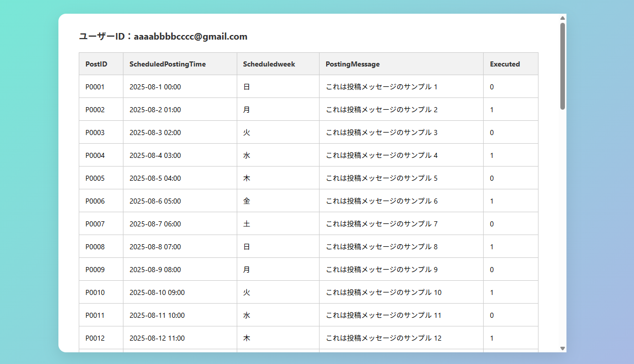Click PostID cell P0009
Viewport: 634px width, 364px height.
(101, 270)
